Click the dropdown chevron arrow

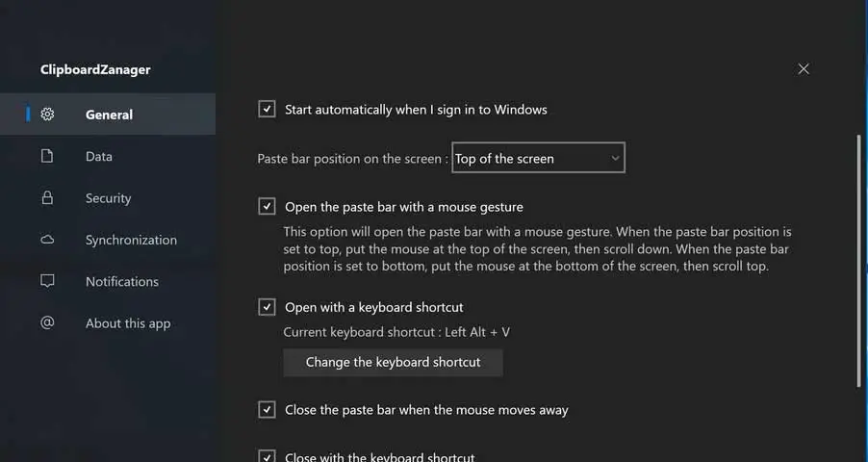(x=615, y=158)
